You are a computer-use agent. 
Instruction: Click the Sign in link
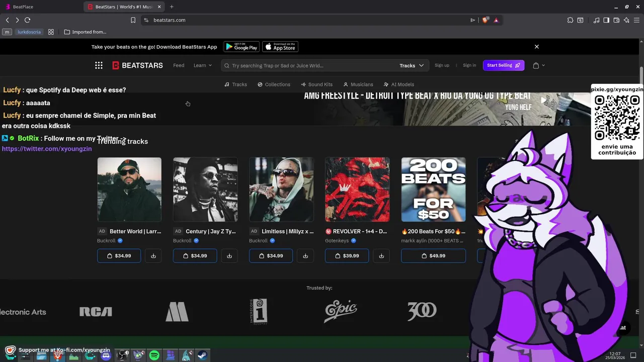point(469,65)
